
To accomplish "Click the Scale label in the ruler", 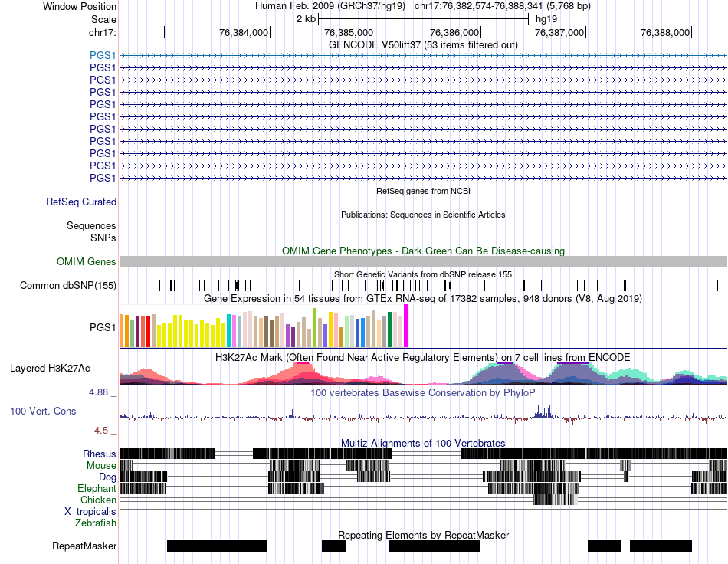I will pos(103,19).
